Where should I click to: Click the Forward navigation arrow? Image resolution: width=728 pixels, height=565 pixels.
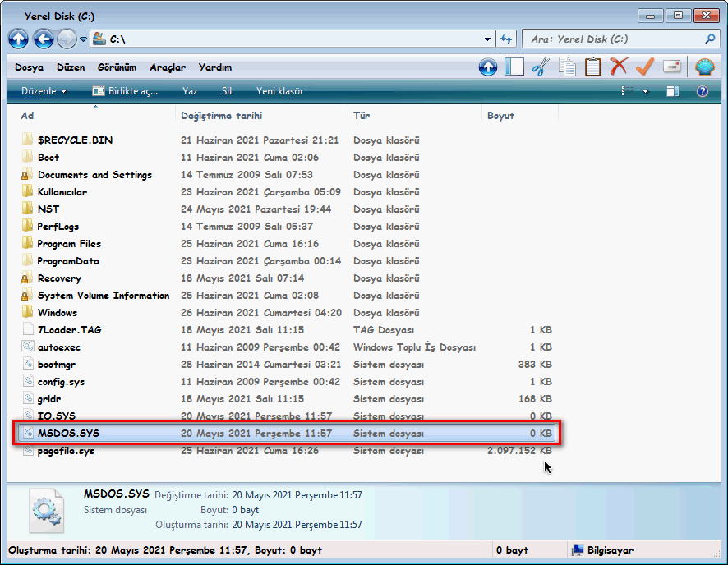click(x=67, y=39)
